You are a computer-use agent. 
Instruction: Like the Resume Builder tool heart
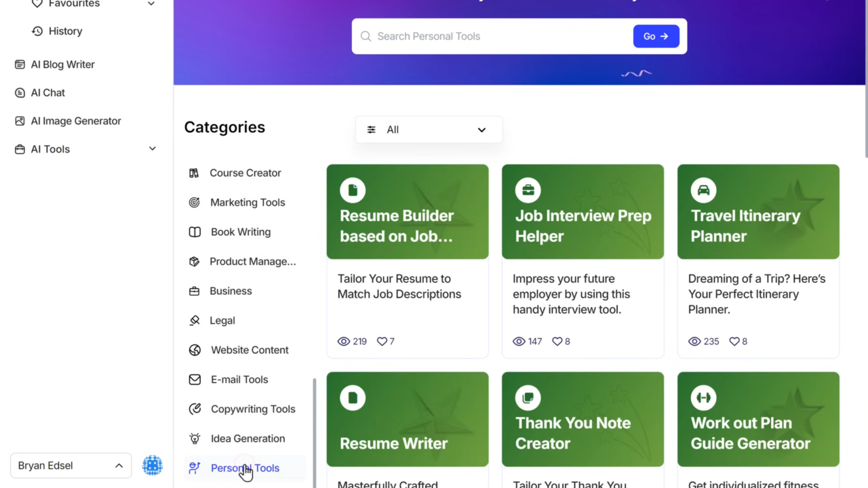point(382,342)
